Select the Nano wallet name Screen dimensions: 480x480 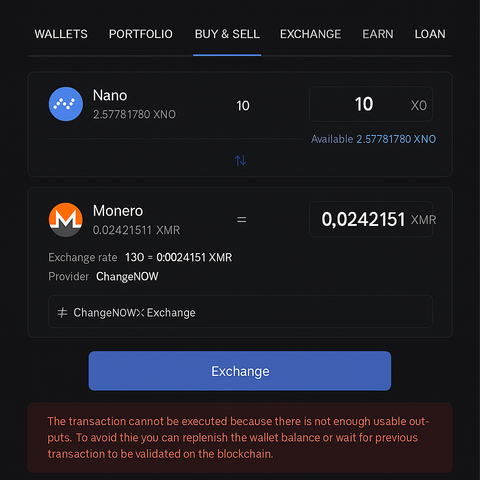pyautogui.click(x=110, y=96)
